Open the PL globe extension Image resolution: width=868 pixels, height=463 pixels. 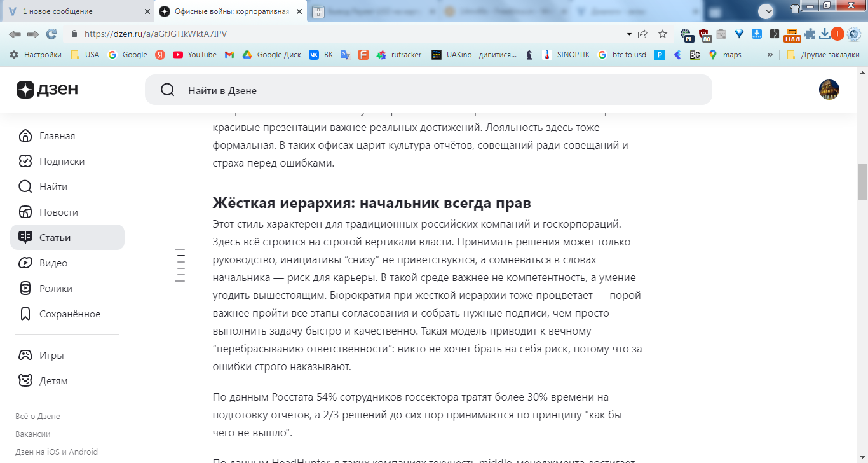(686, 34)
